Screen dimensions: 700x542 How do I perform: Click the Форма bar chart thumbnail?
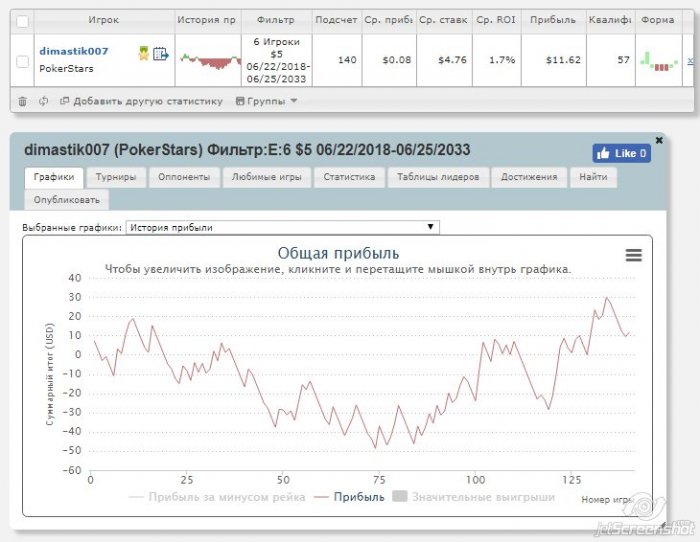click(x=659, y=61)
